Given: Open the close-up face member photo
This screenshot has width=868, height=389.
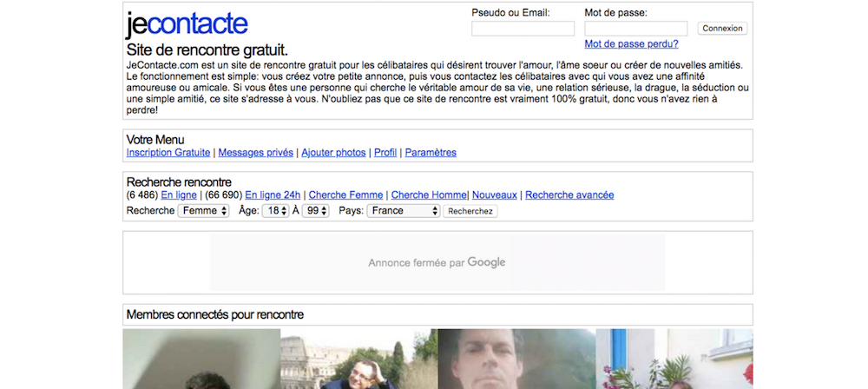Looking at the screenshot, I should point(516,359).
